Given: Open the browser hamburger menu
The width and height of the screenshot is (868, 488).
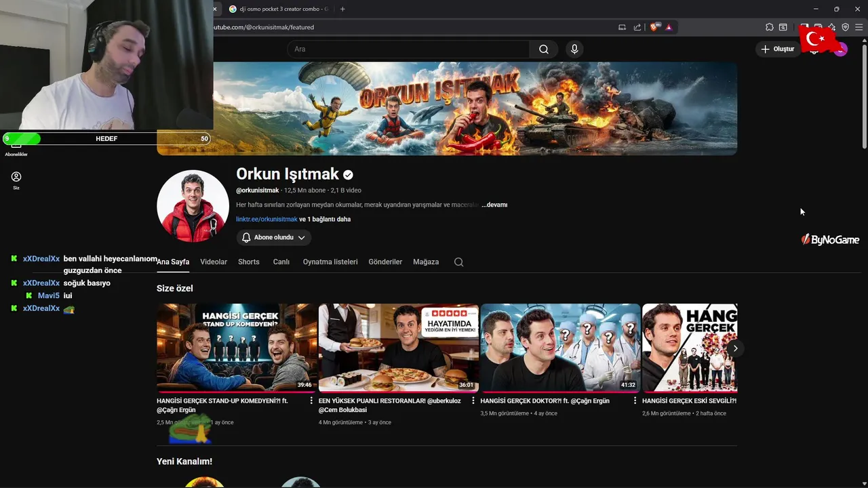Looking at the screenshot, I should click(859, 27).
